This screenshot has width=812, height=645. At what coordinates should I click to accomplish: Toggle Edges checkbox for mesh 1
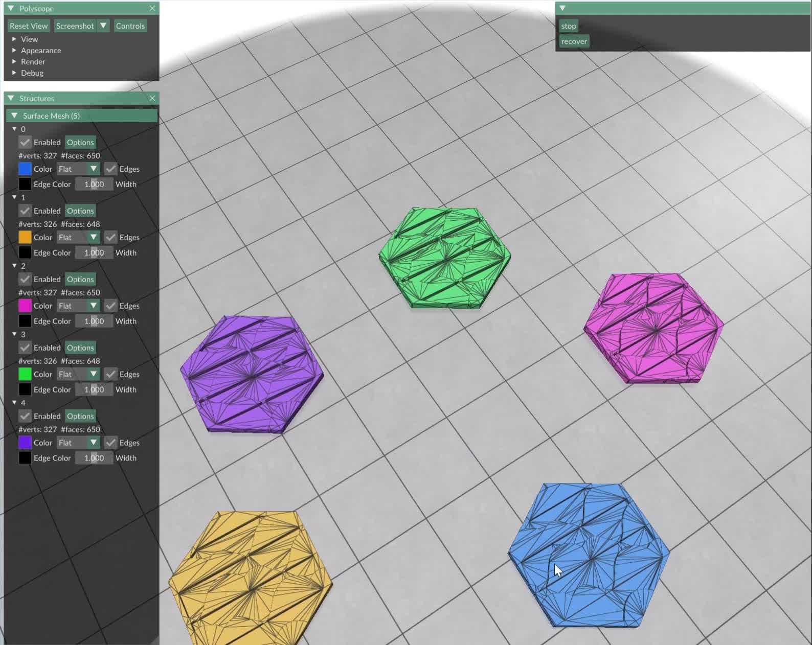[x=110, y=237]
